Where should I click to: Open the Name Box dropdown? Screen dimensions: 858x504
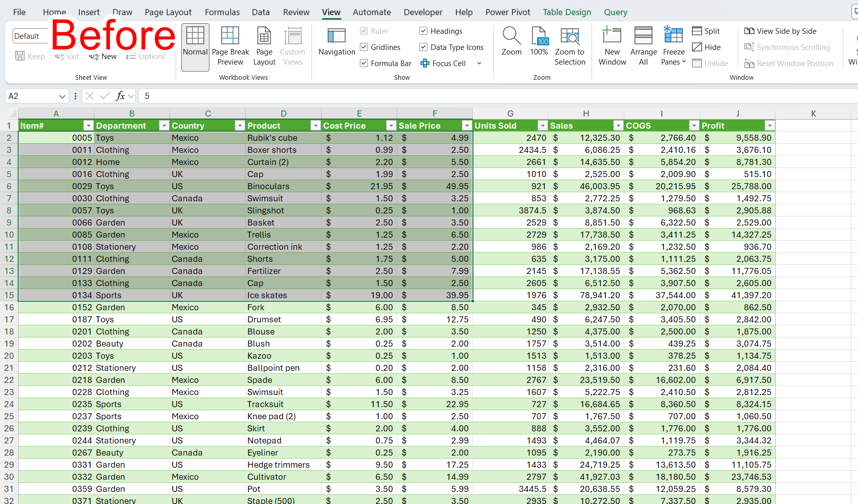click(62, 96)
